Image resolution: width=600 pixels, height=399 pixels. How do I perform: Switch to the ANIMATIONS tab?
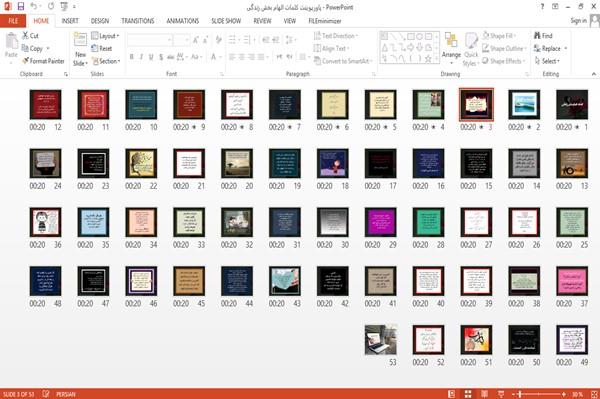(x=183, y=21)
